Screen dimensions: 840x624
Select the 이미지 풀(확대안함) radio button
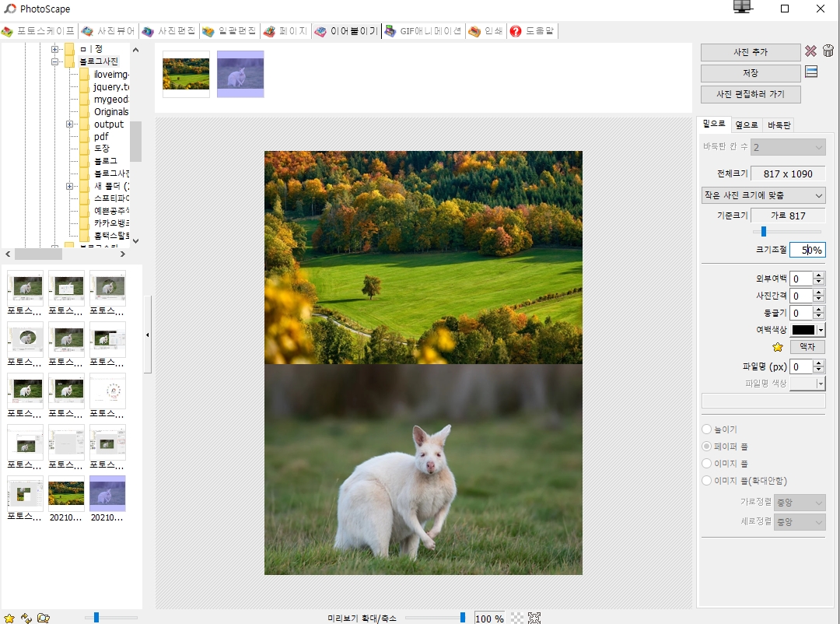click(x=706, y=481)
